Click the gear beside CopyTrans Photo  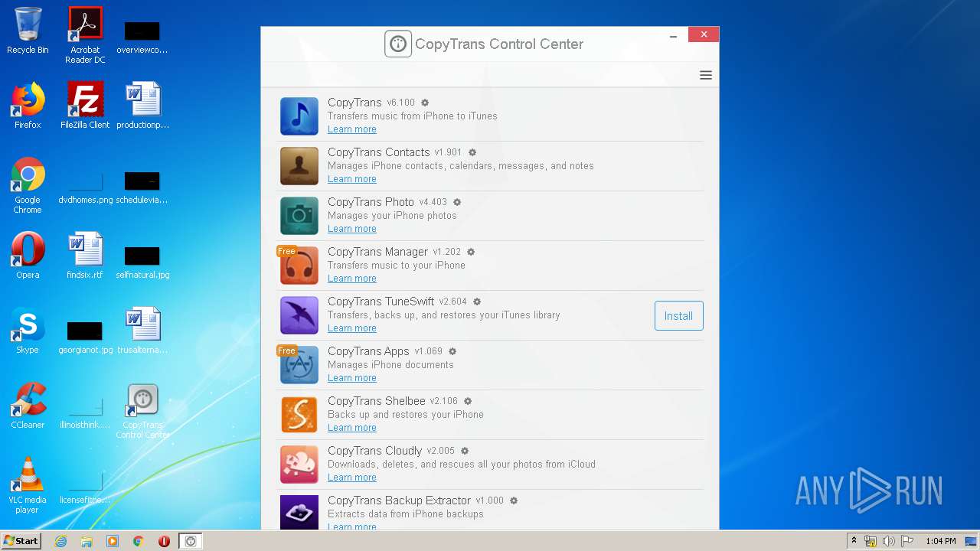tap(457, 202)
